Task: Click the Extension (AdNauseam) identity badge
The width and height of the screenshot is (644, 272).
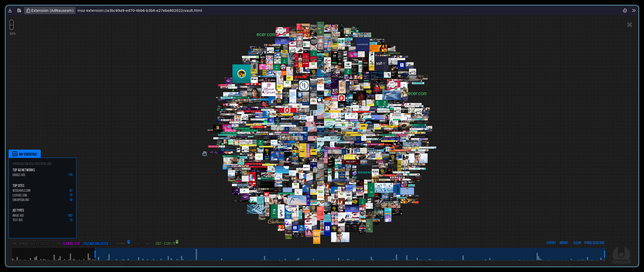Action: coord(49,10)
